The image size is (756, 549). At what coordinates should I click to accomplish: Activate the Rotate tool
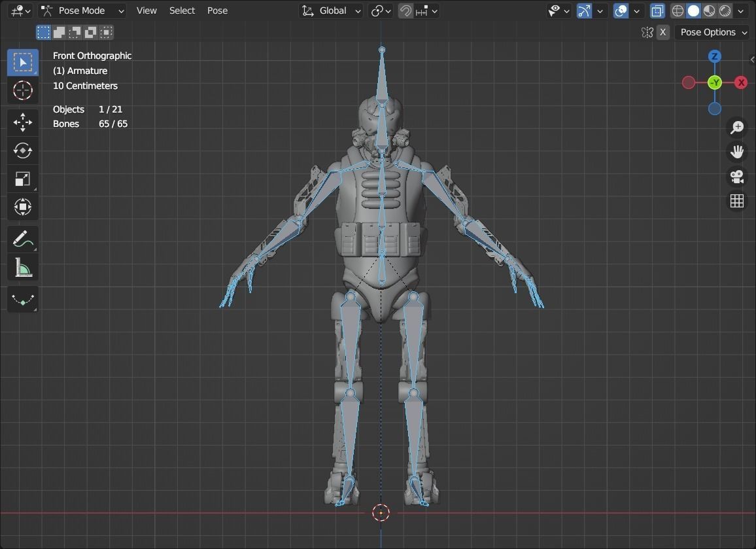tap(23, 151)
